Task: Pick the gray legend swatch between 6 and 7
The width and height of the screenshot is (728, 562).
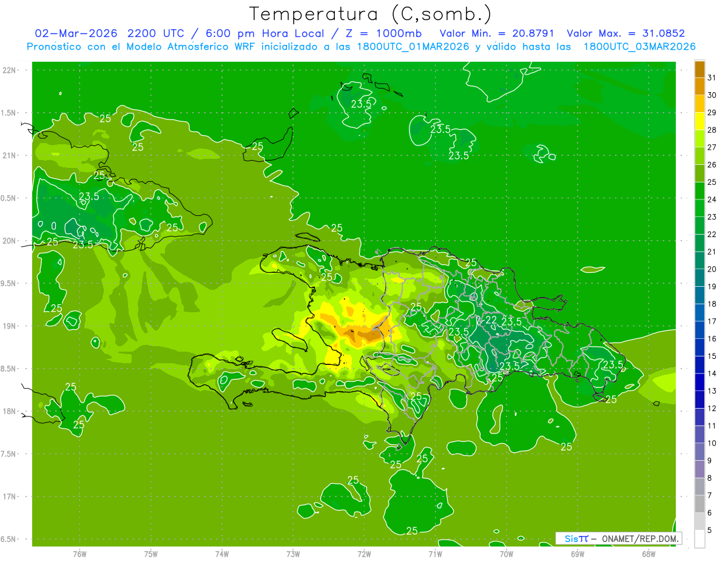Action: point(699,504)
